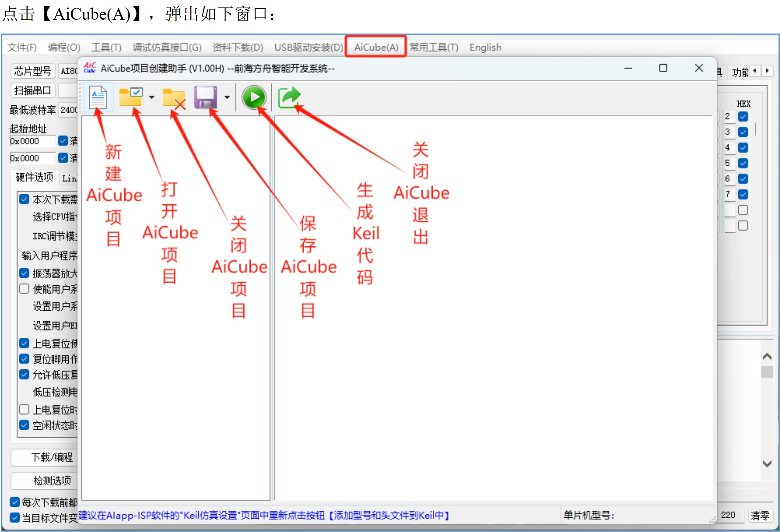
Task: Open the USB驱动安装(D) menu
Action: click(308, 47)
